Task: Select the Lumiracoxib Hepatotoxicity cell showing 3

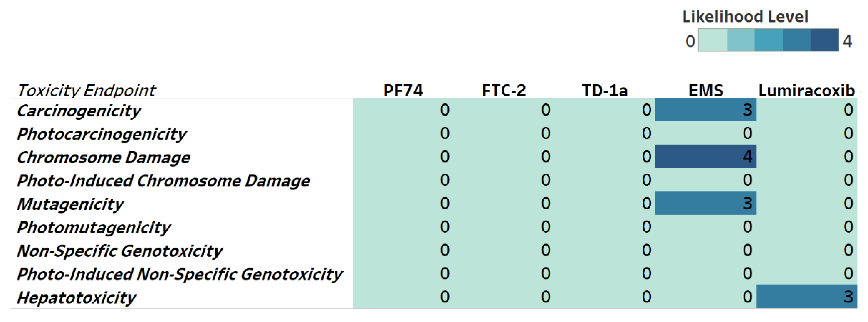Action: 806,297
